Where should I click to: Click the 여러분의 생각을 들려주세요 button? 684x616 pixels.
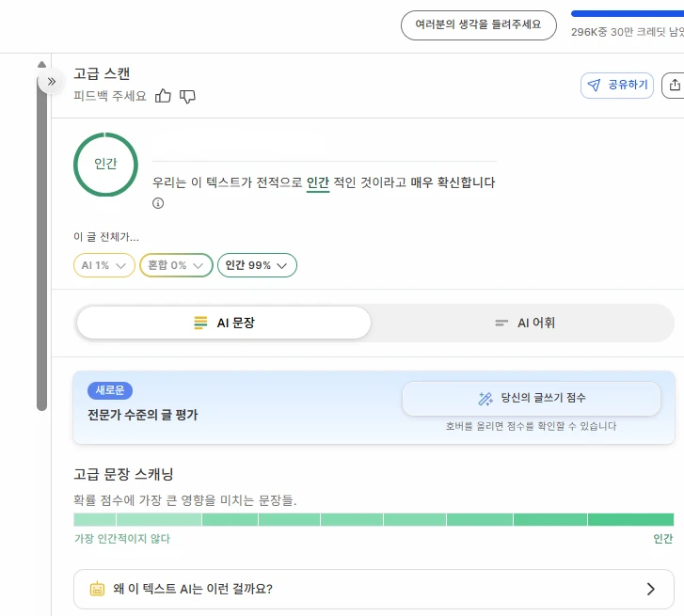pos(479,25)
